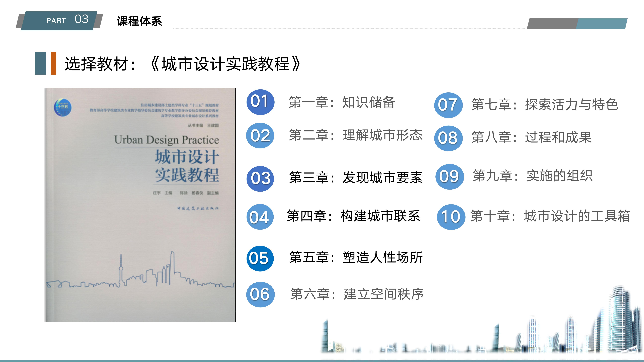
Task: Select the 课程体系 section title
Action: pos(139,21)
